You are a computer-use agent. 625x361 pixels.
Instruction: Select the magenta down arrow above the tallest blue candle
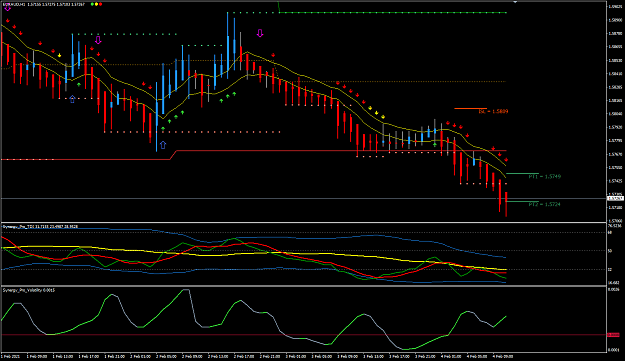pos(260,33)
